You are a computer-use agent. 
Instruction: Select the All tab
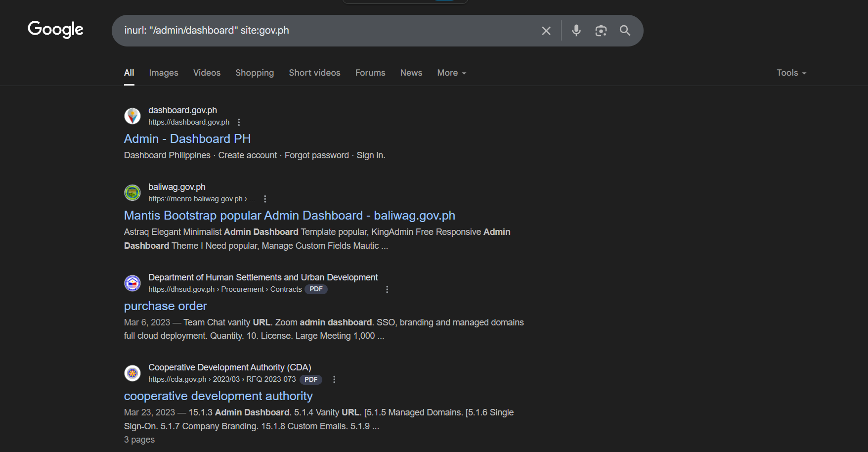point(129,73)
